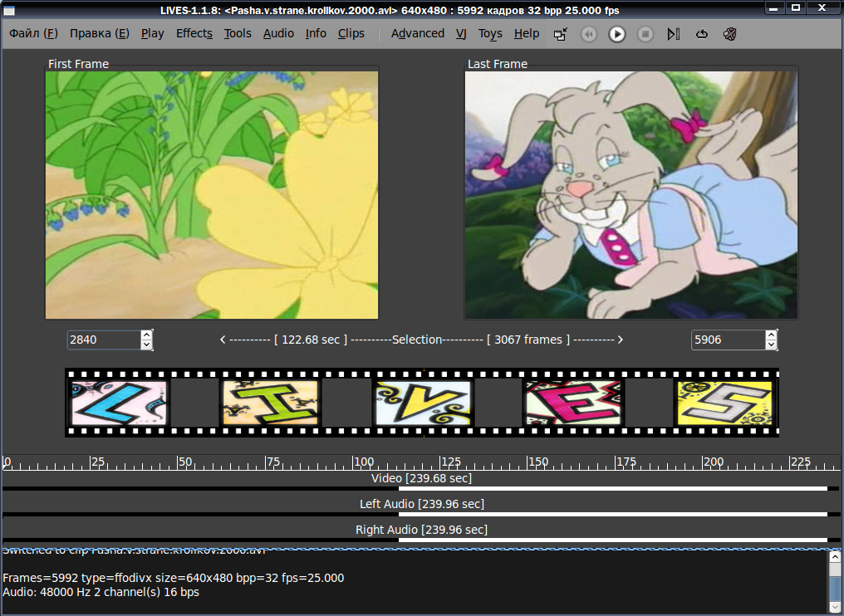Screen dimensions: 844x616
Task: Increase the end frame value 5906
Action: click(771, 335)
